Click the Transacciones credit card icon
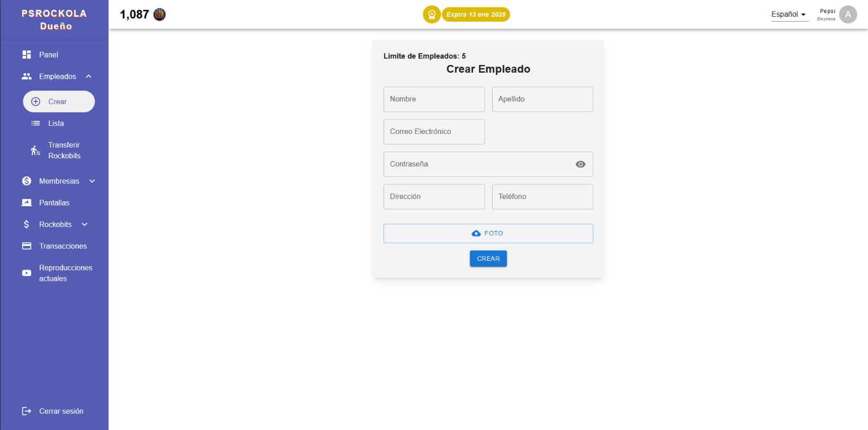The image size is (868, 430). tap(27, 246)
